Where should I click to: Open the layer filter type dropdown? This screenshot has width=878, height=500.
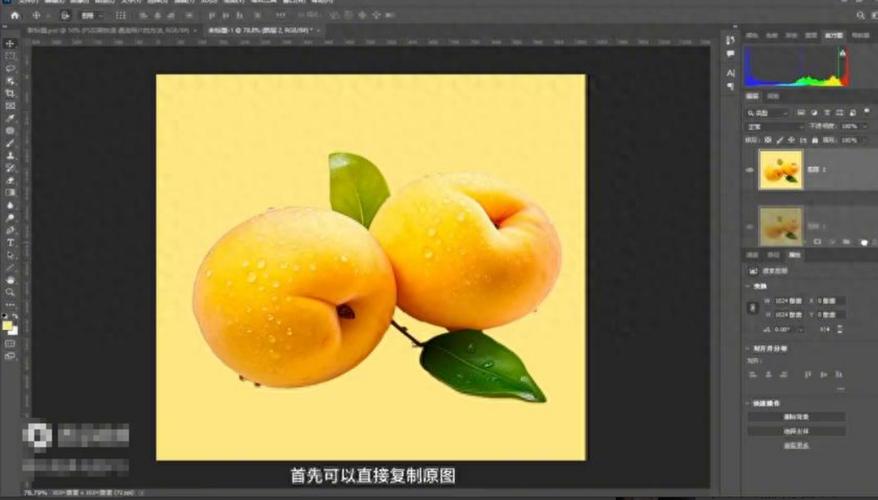coord(769,113)
